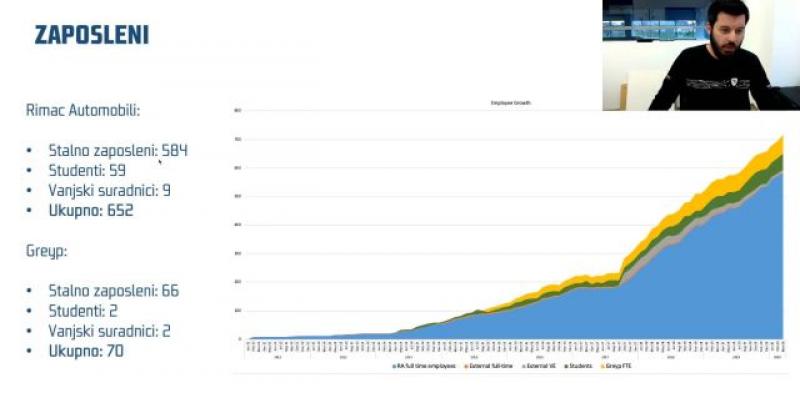The image size is (800, 413).
Task: Click the Vanjski suradnici: 9 bullet
Action: tap(109, 190)
